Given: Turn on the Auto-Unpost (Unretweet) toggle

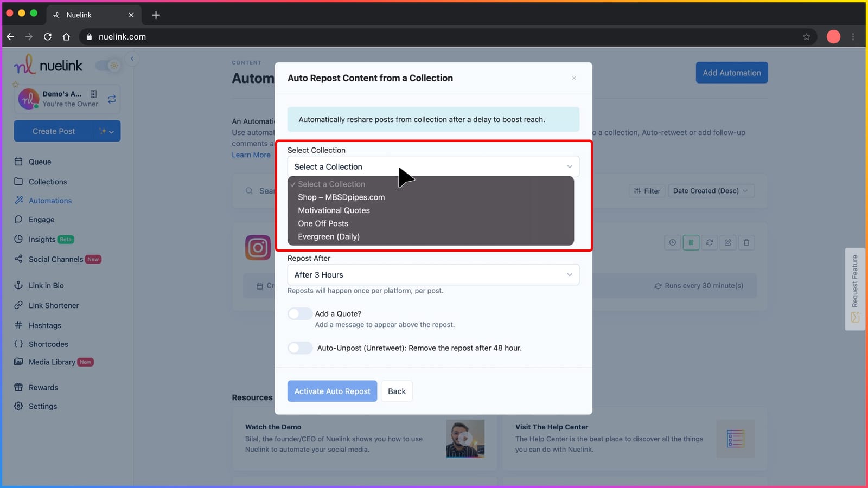Looking at the screenshot, I should tap(299, 348).
